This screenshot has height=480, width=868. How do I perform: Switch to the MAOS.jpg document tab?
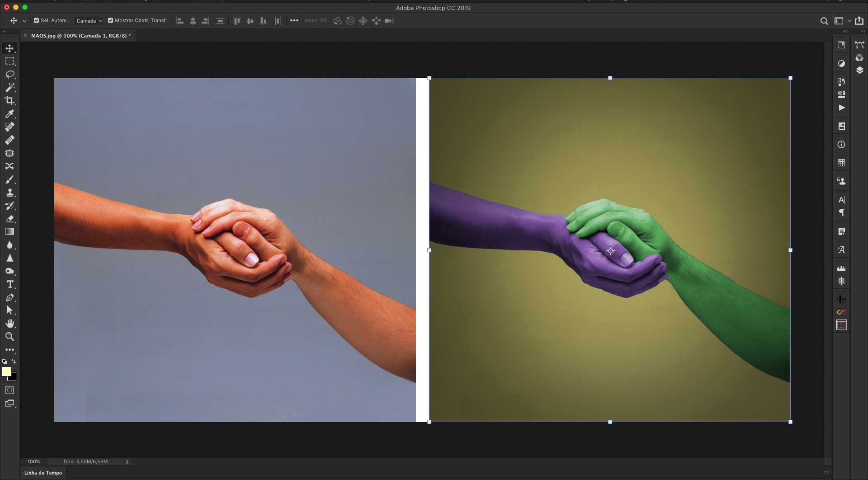pyautogui.click(x=80, y=36)
